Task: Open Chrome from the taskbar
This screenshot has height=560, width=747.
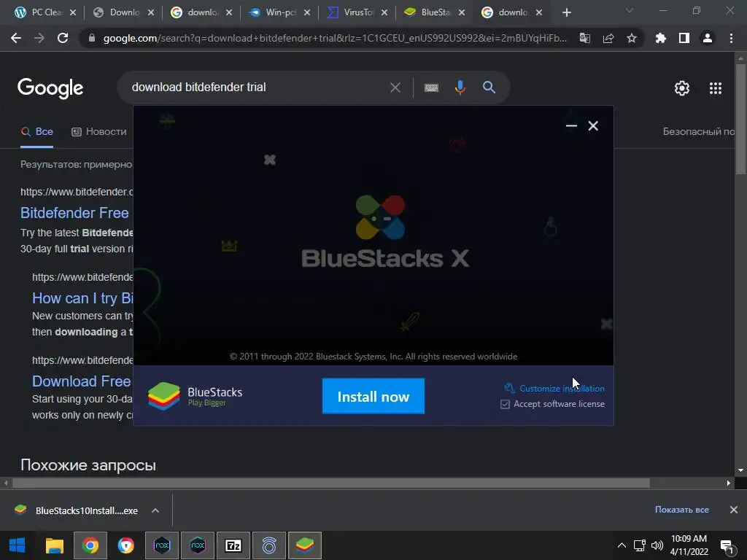Action: (x=90, y=545)
